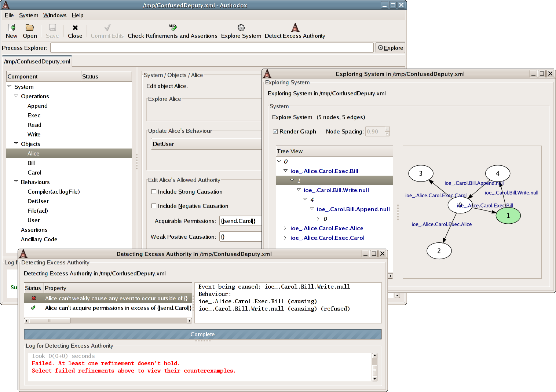The width and height of the screenshot is (556, 392).
Task: Collapse the Behaviours tree node
Action: click(16, 182)
